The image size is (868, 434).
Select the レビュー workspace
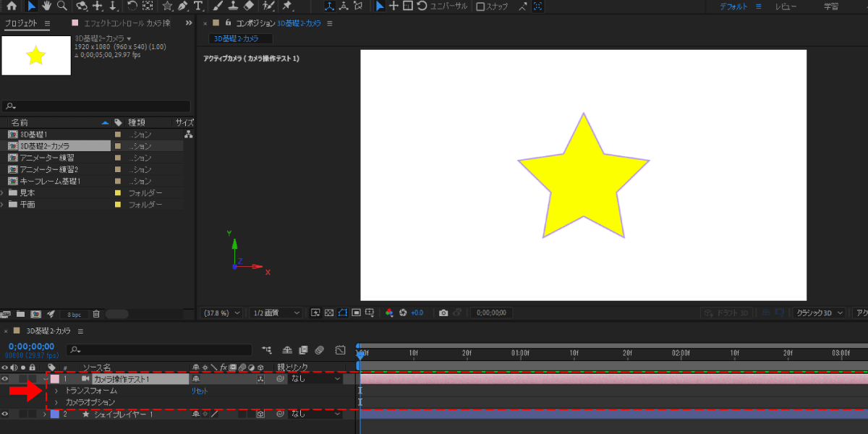pyautogui.click(x=786, y=7)
